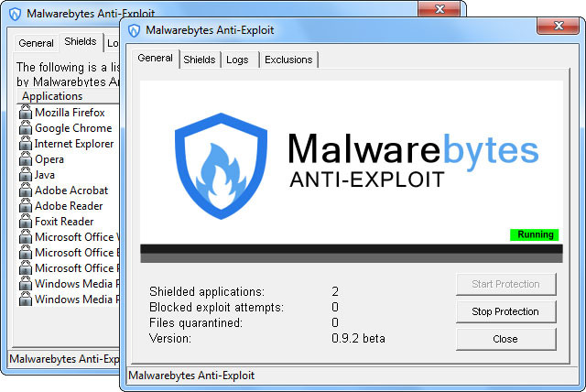Click the Start Protection button
Screen dimensions: 586x392
[x=505, y=284]
